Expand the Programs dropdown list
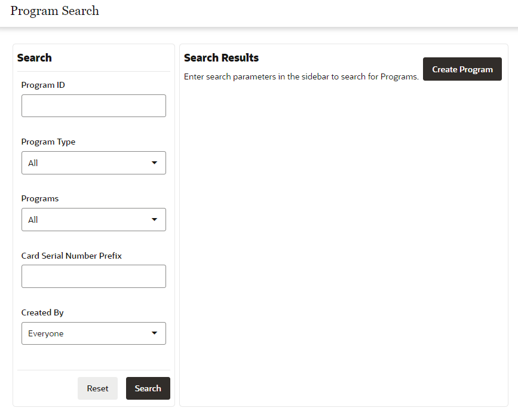The image size is (518, 420). point(93,219)
